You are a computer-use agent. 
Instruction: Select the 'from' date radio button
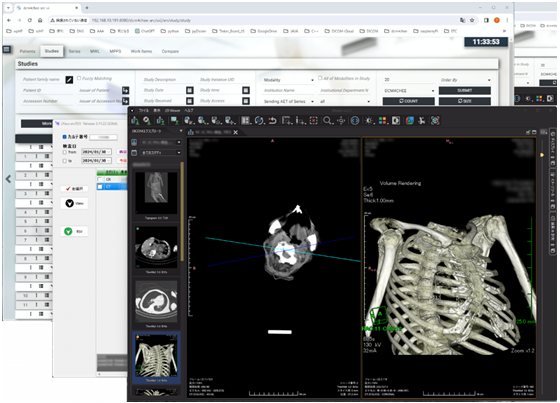pos(65,152)
